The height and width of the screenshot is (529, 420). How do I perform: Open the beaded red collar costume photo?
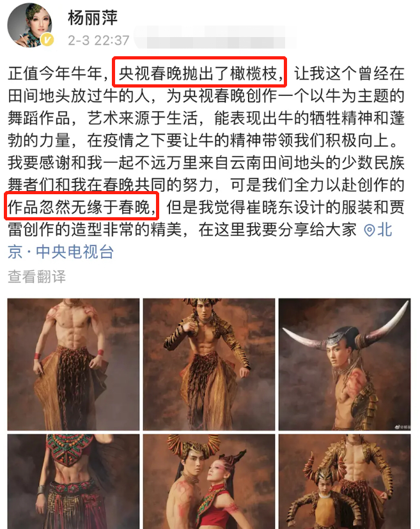click(74, 482)
